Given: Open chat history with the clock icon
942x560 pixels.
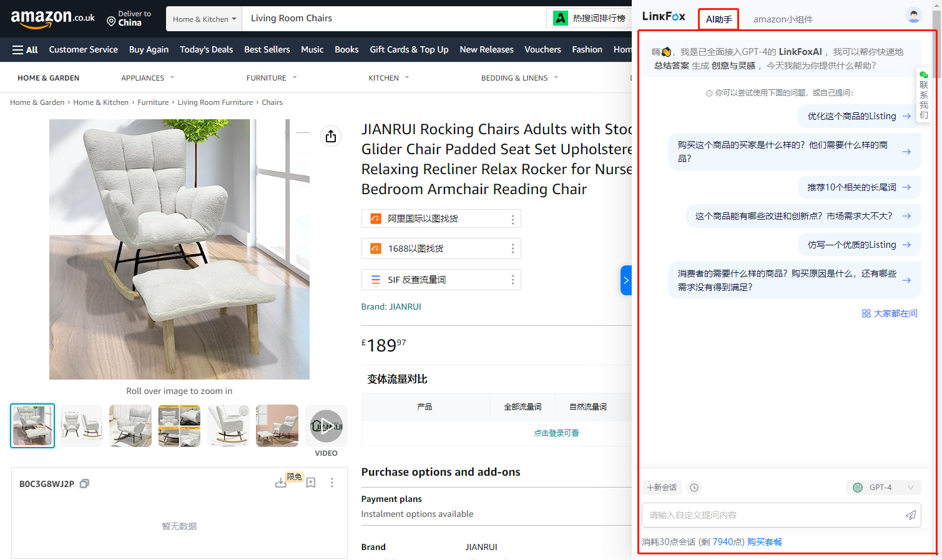Looking at the screenshot, I should click(694, 488).
